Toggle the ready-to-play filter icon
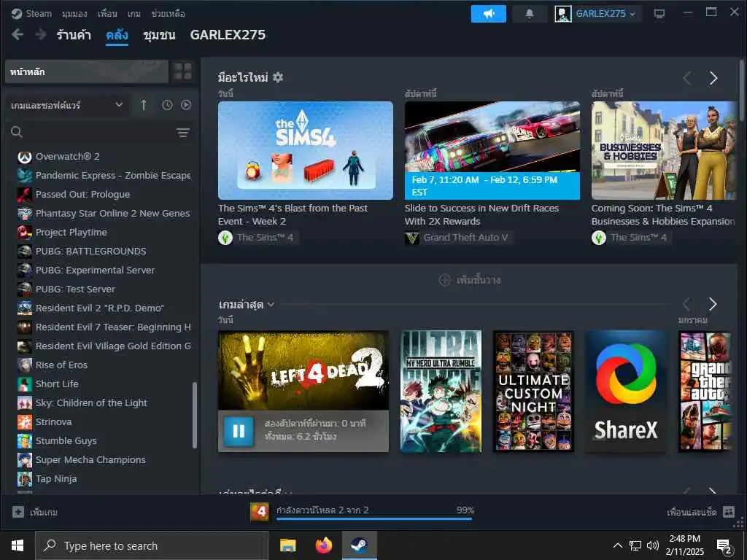 pos(186,105)
